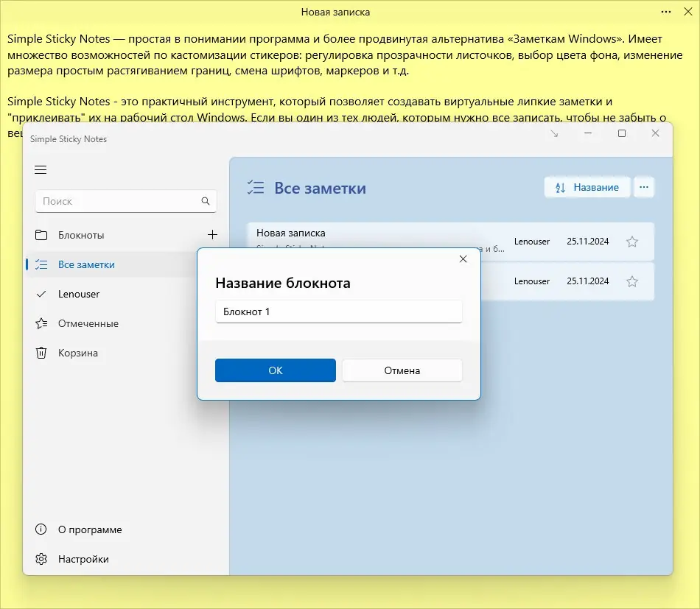Image resolution: width=700 pixels, height=609 pixels.
Task: Close the Название блокнота dialog
Action: coord(463,259)
